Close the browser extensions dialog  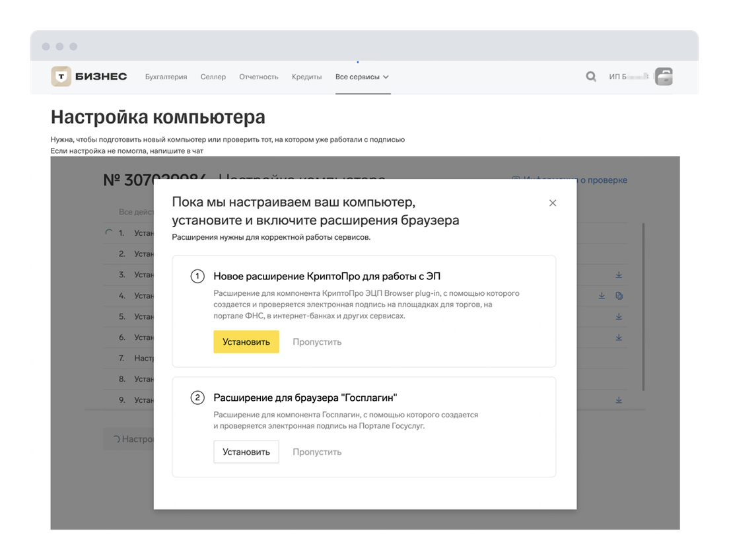pyautogui.click(x=553, y=203)
